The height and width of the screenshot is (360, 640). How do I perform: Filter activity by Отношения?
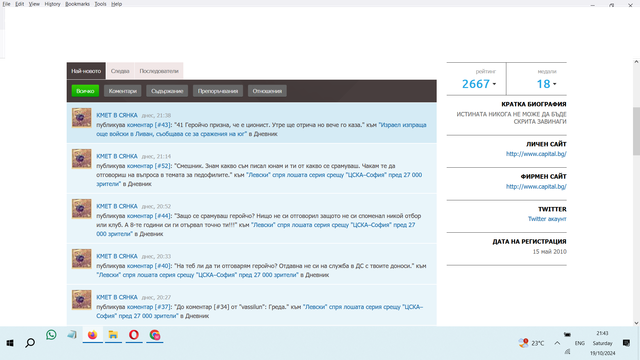[x=267, y=91]
